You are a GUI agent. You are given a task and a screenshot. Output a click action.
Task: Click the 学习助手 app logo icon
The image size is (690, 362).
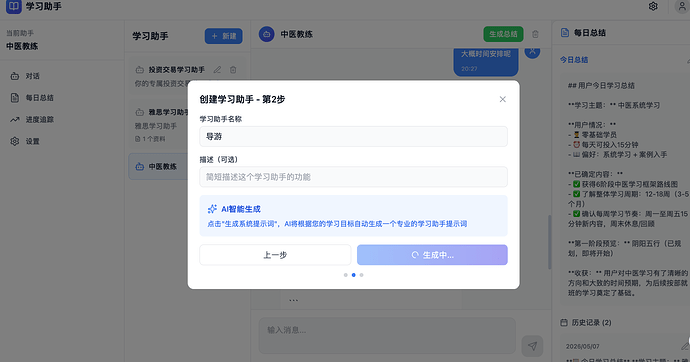[14, 7]
